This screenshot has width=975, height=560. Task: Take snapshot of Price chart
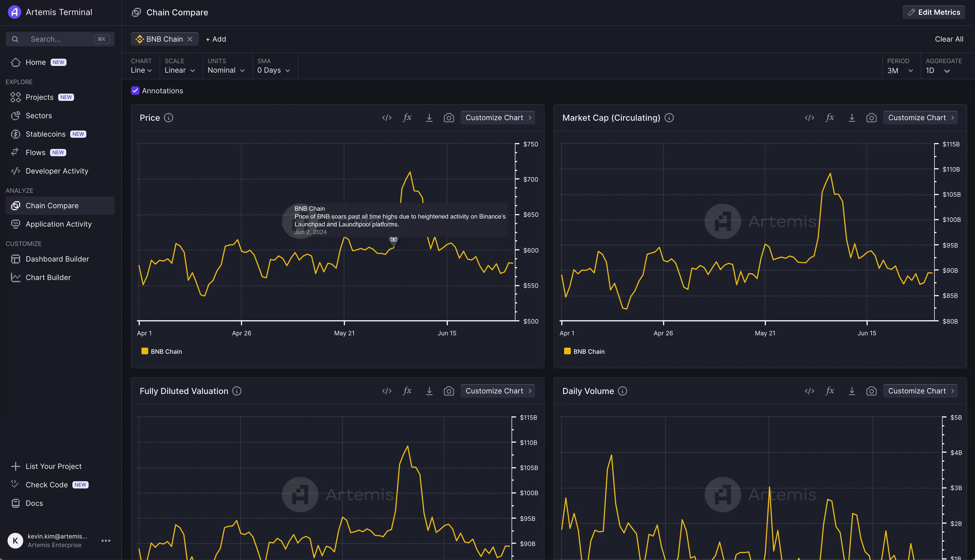tap(449, 118)
